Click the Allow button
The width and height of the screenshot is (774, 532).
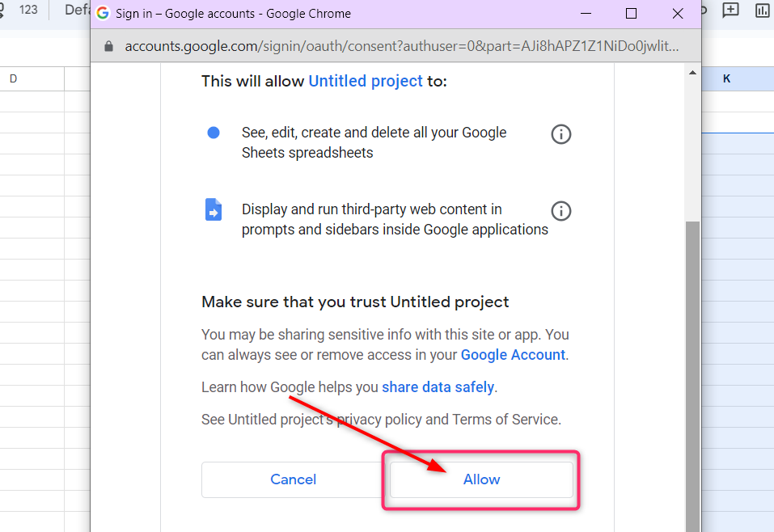pos(481,479)
